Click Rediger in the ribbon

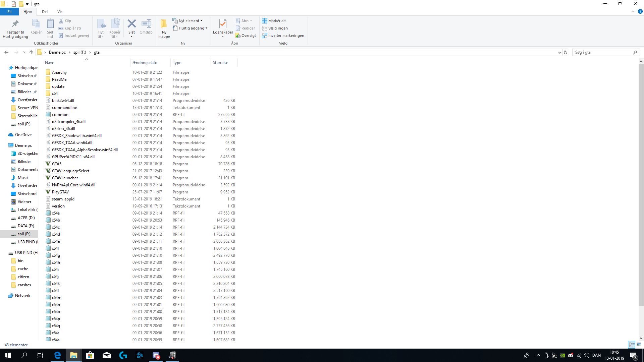point(245,28)
